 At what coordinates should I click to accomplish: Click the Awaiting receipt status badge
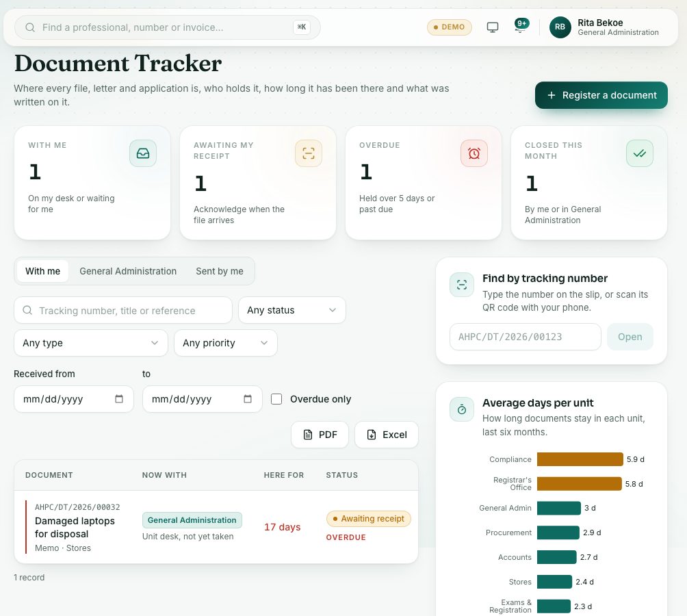pos(368,519)
